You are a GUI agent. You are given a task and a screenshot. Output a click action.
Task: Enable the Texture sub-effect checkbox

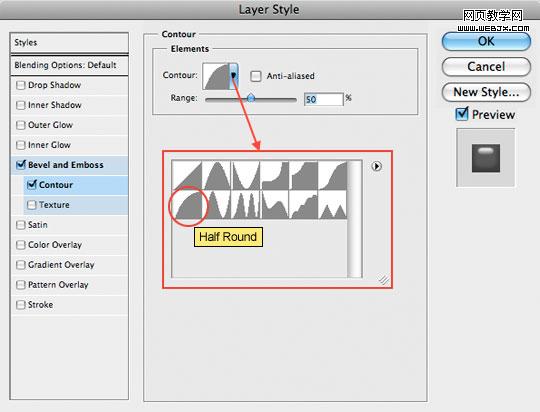pos(32,205)
